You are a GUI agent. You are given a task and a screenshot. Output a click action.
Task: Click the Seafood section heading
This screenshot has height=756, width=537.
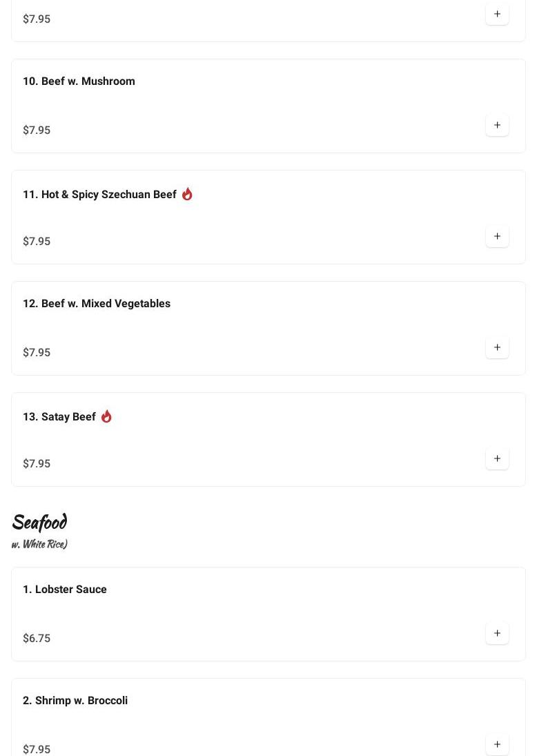click(39, 523)
